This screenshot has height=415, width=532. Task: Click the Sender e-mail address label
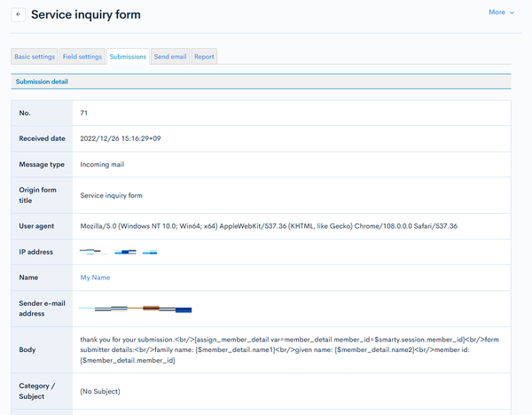pyautogui.click(x=42, y=309)
